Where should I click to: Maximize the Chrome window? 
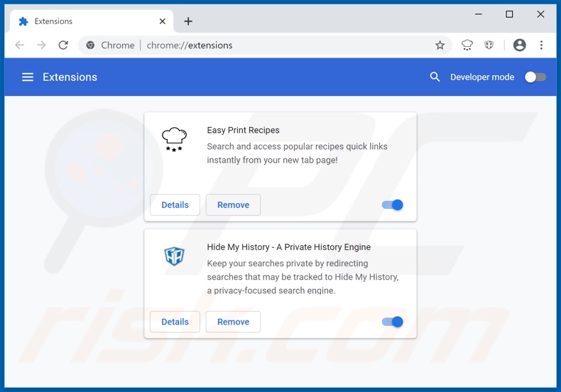[x=509, y=14]
